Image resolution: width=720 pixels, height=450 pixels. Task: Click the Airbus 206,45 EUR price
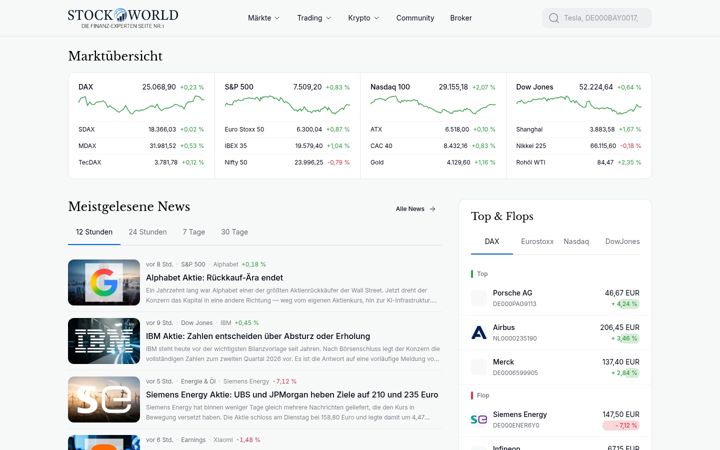click(x=619, y=327)
